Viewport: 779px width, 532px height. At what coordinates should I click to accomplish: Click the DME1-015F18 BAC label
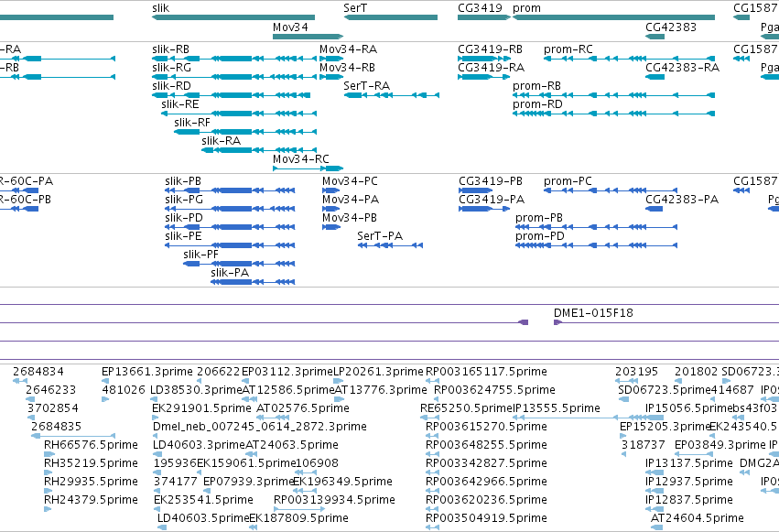coord(593,313)
